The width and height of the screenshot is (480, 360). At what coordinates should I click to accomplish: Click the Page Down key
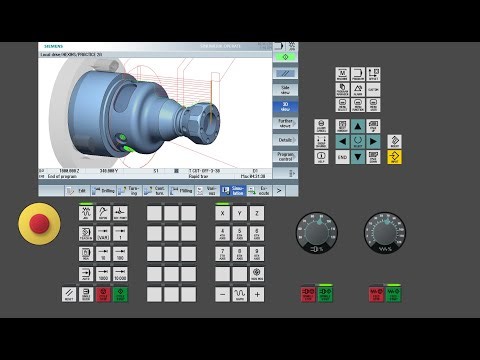[373, 157]
